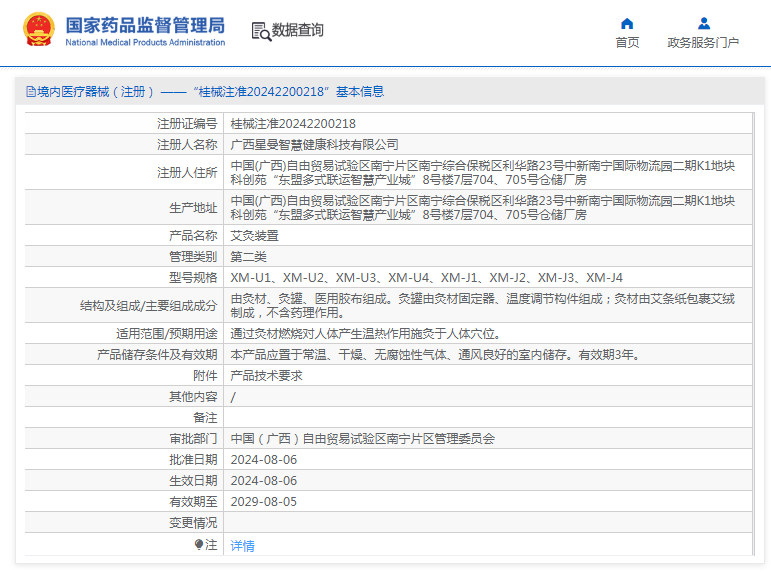
Task: Open the 数据查询 search icon
Action: 261,31
